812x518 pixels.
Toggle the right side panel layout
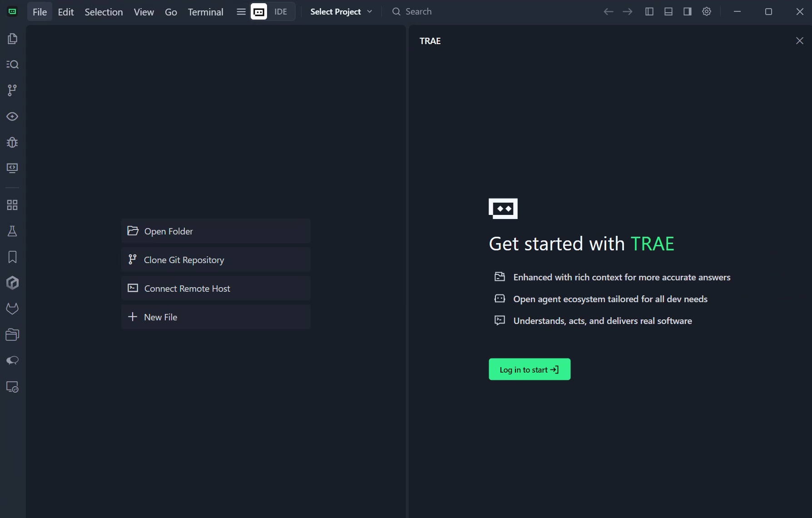pos(687,12)
